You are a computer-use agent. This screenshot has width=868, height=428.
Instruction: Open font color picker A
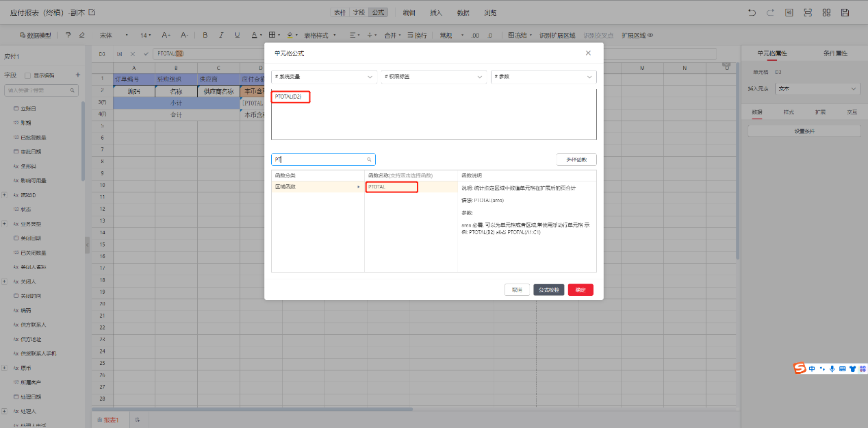tap(255, 35)
